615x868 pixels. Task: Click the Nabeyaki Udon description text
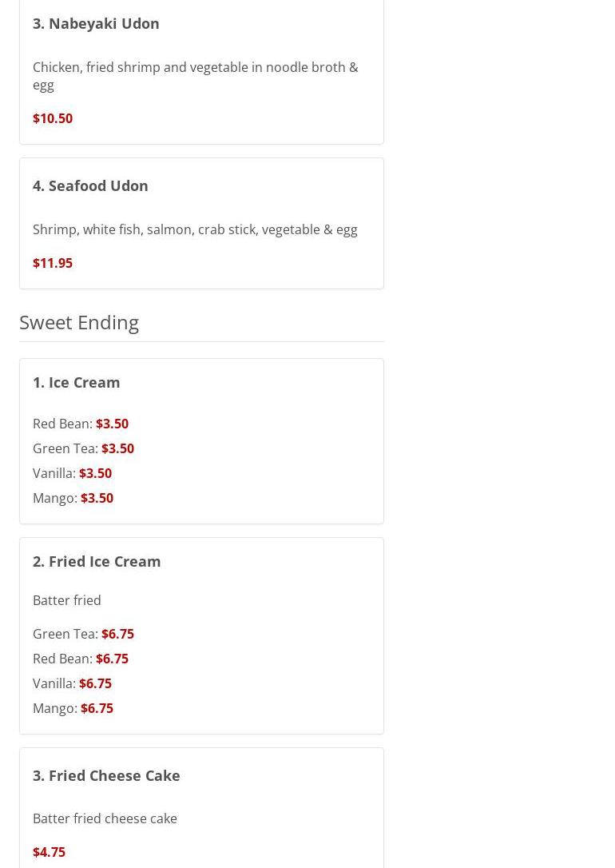coord(195,76)
